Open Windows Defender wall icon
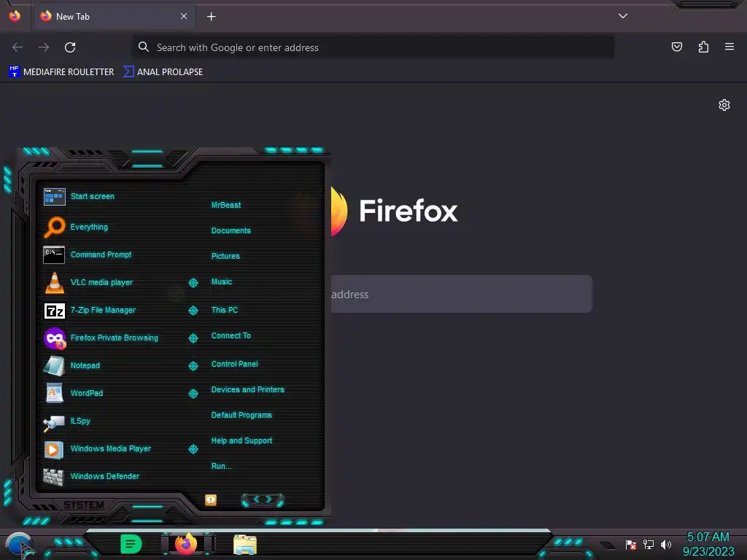This screenshot has width=747, height=560. coord(53,477)
